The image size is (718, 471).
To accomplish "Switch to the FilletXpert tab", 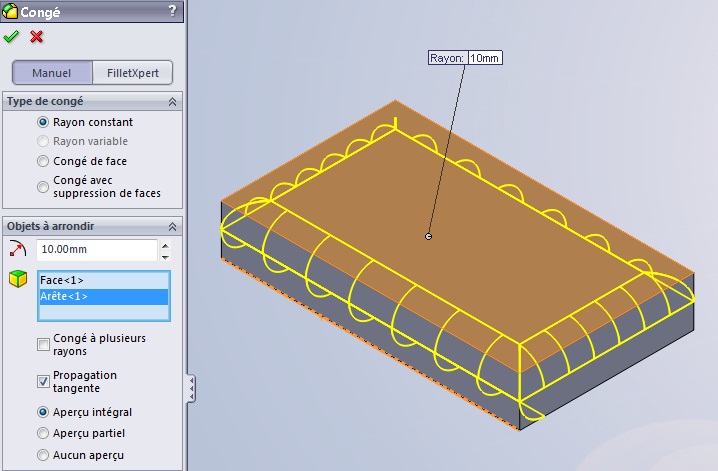I will pyautogui.click(x=132, y=73).
